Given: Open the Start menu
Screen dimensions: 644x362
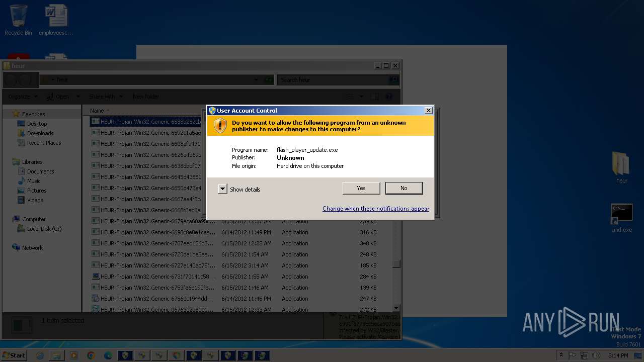Looking at the screenshot, I should point(14,355).
